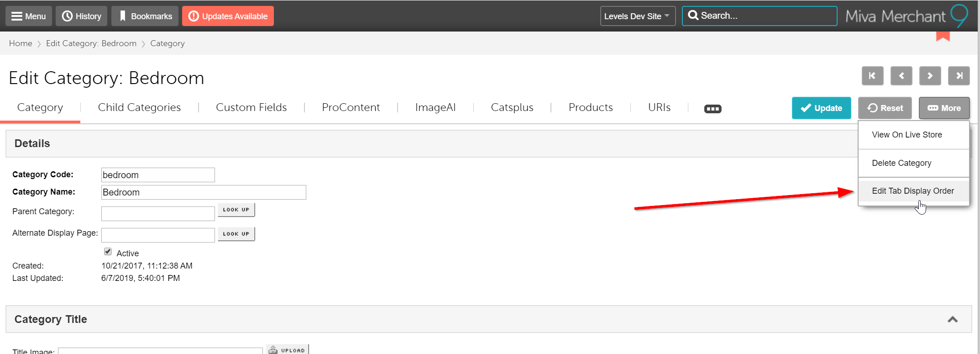Image resolution: width=980 pixels, height=354 pixels.
Task: Click the Category Name input field
Action: 204,192
